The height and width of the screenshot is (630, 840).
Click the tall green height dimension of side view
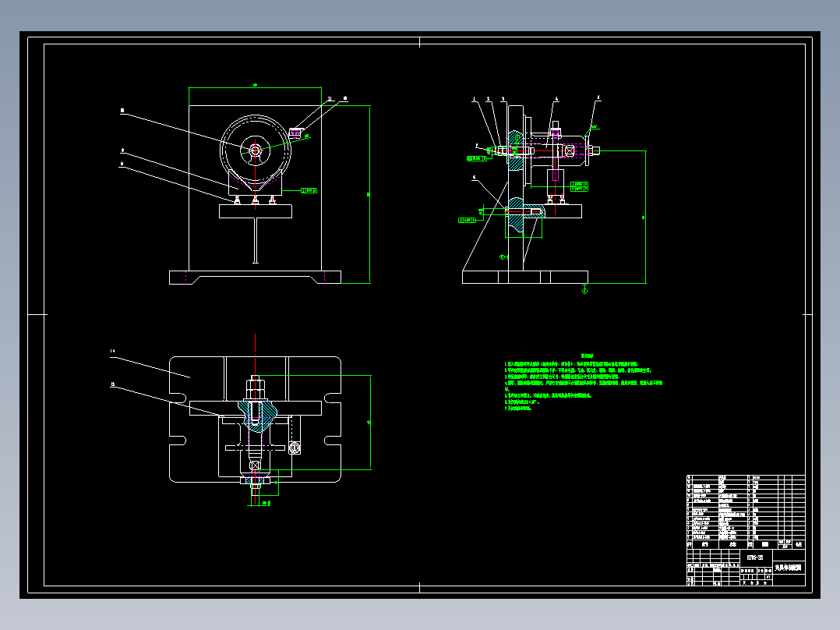pyautogui.click(x=645, y=217)
